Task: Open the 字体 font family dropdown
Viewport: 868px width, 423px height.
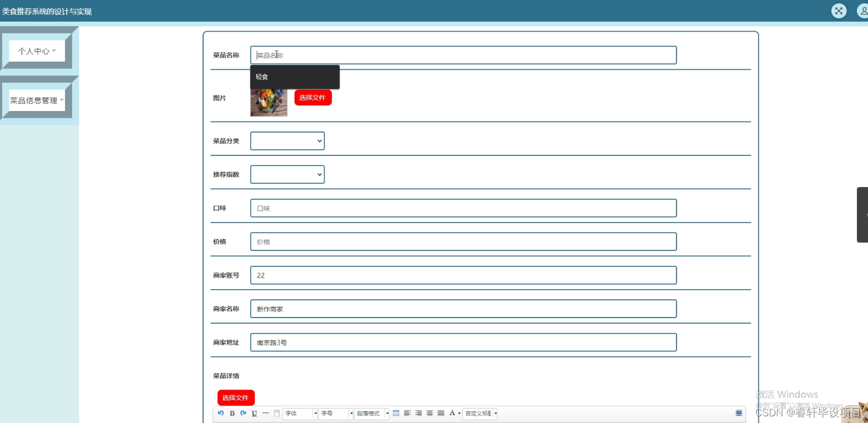Action: pos(300,414)
